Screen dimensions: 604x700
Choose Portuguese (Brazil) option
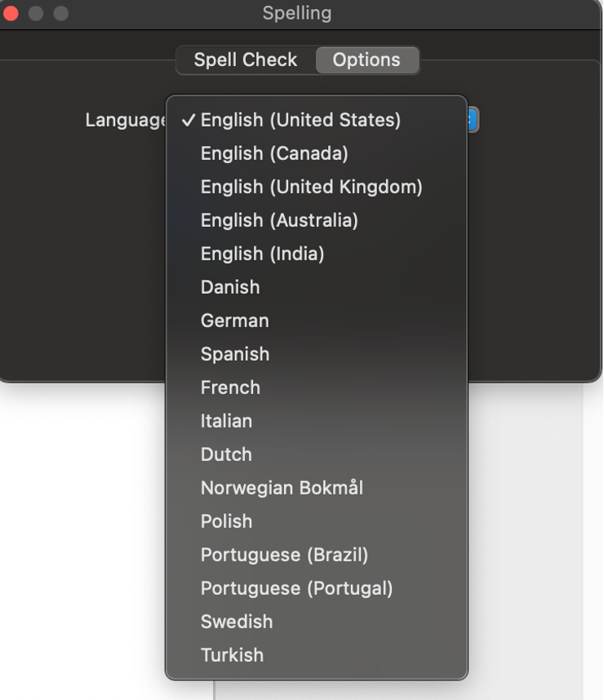(284, 555)
